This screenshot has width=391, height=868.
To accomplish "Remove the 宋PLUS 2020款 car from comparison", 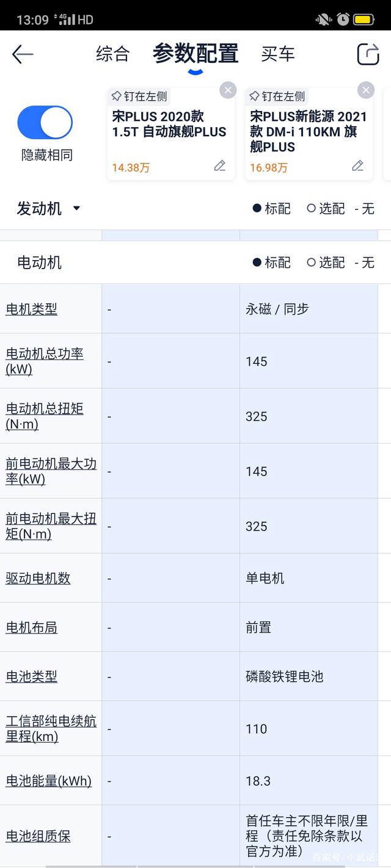I will point(228,90).
